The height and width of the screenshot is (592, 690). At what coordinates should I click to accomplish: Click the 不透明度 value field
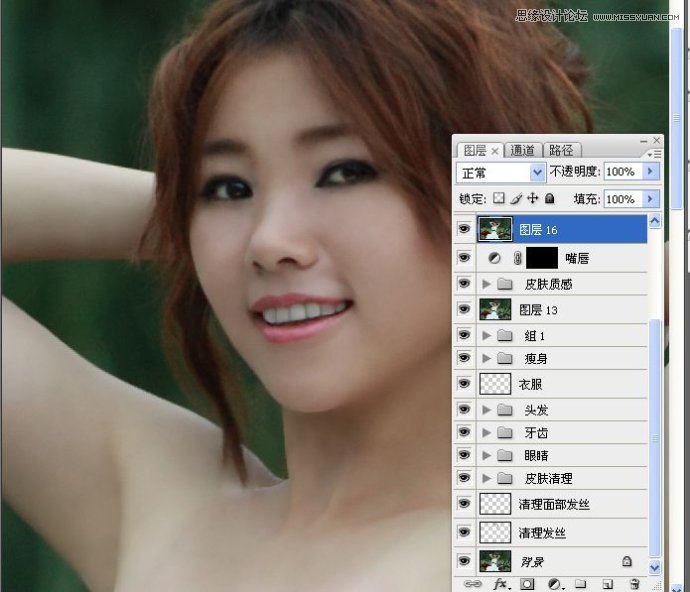tap(624, 171)
